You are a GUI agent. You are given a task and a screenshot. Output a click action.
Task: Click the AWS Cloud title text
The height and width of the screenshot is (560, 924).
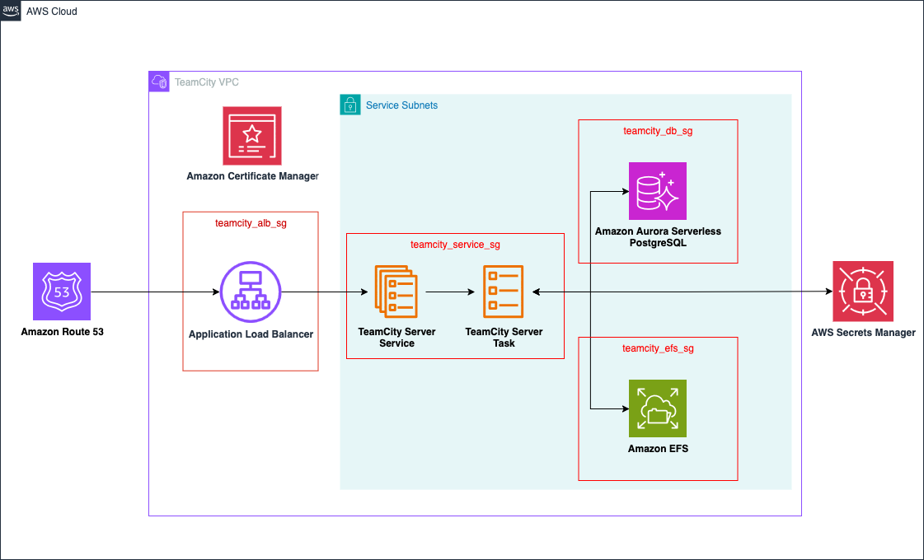[52, 11]
